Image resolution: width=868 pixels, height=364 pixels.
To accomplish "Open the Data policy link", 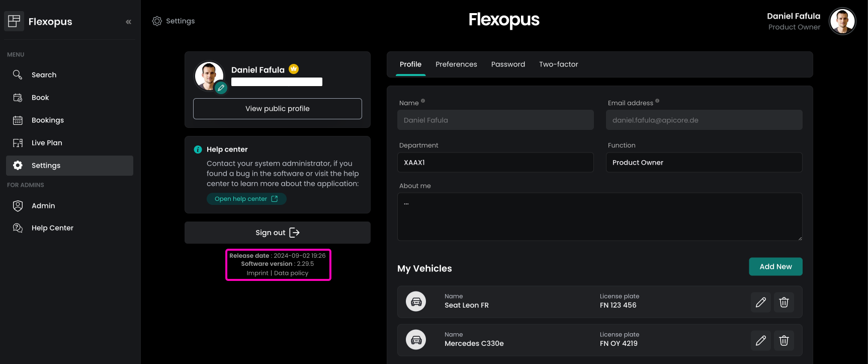I will [291, 273].
